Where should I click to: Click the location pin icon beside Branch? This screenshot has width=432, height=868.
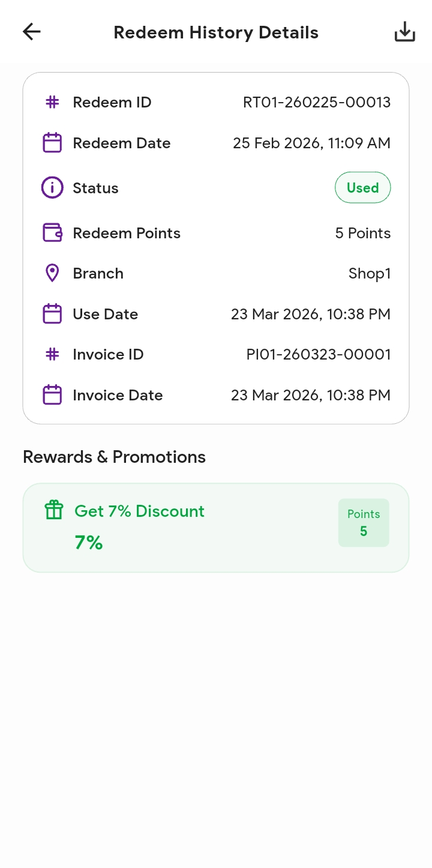click(53, 273)
